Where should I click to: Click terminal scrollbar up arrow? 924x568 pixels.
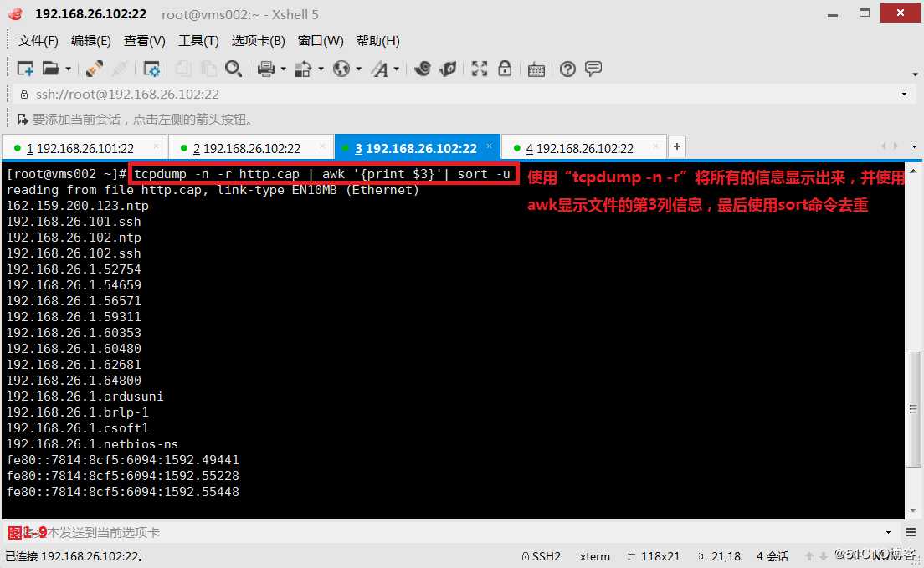[913, 171]
